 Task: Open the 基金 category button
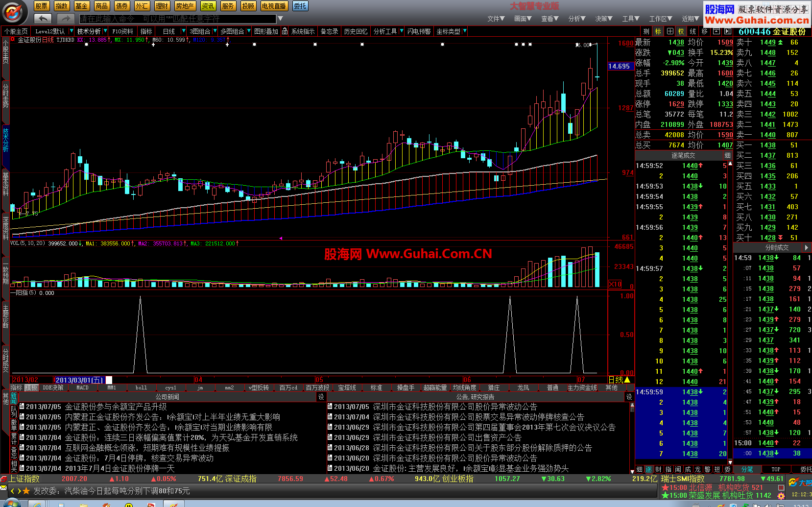[82, 6]
